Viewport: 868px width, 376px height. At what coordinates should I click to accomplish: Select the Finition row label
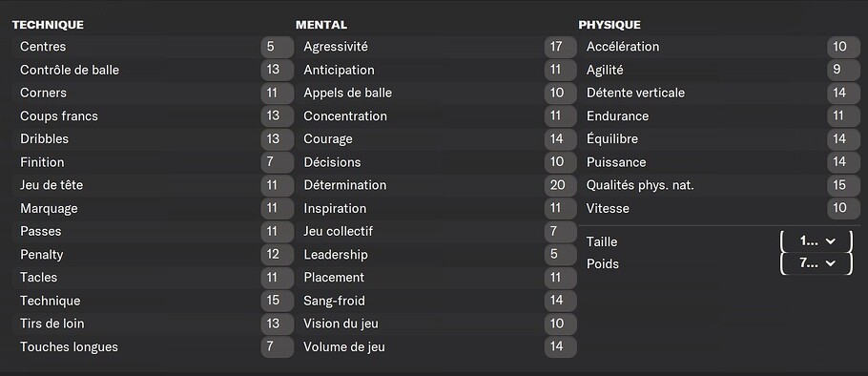click(42, 162)
